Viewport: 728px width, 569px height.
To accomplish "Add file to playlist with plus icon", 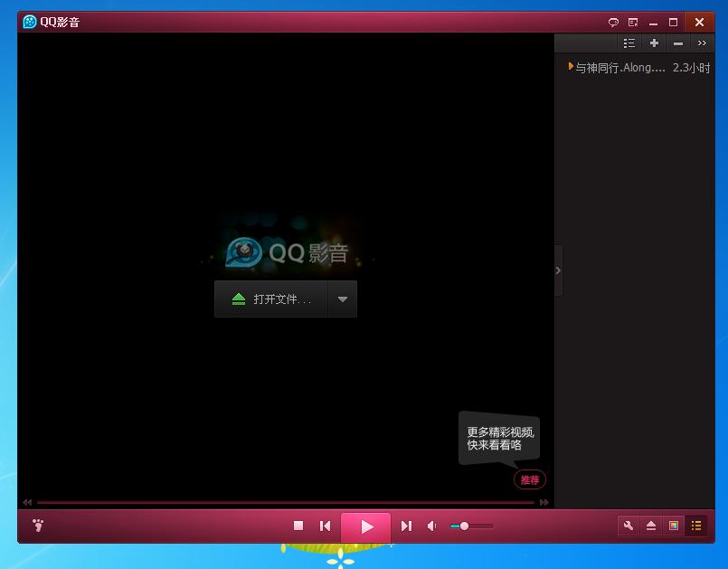I will click(x=654, y=43).
